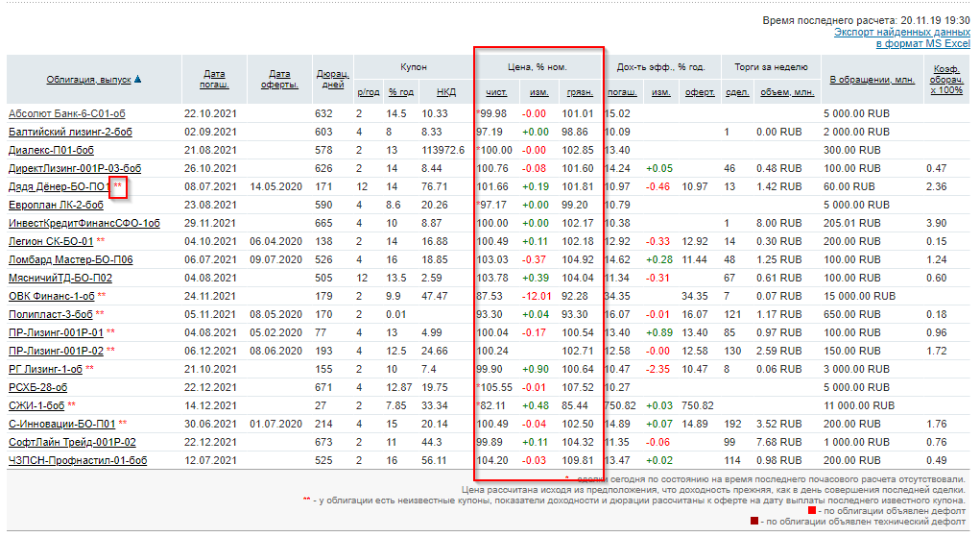
Task: Sort by price грязн. header
Action: (x=580, y=92)
